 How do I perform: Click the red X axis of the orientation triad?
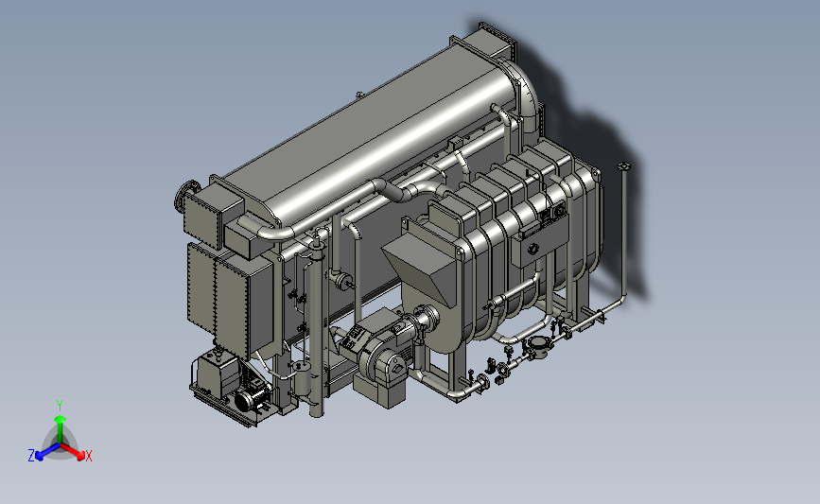[73, 452]
